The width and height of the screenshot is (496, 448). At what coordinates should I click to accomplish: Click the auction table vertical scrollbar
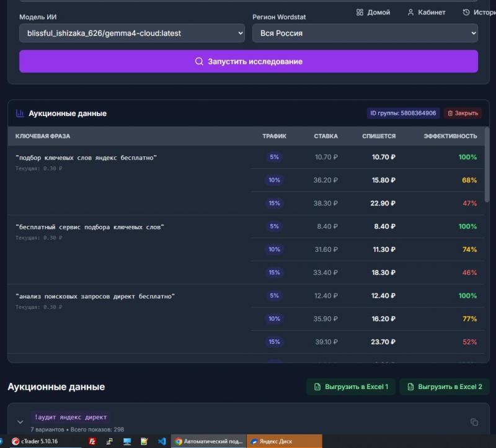pyautogui.click(x=487, y=164)
